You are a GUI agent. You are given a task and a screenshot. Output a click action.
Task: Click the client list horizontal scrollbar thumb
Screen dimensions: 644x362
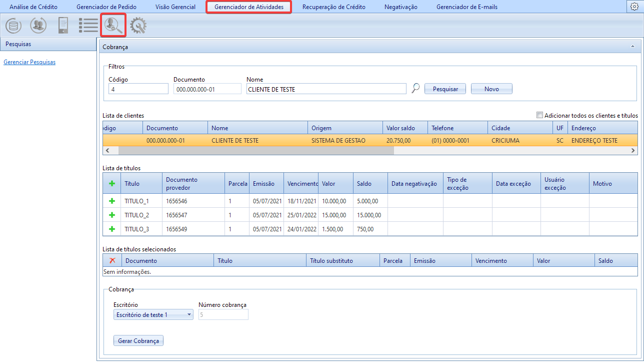tap(256, 150)
